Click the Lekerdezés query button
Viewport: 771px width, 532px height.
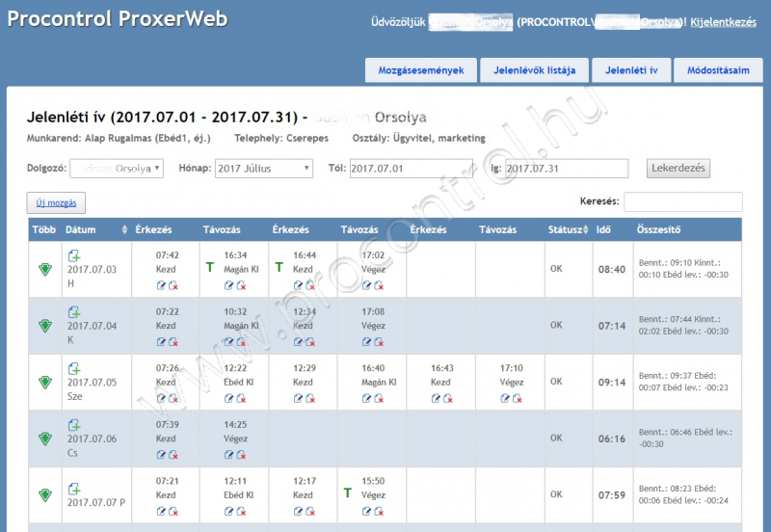pyautogui.click(x=678, y=168)
